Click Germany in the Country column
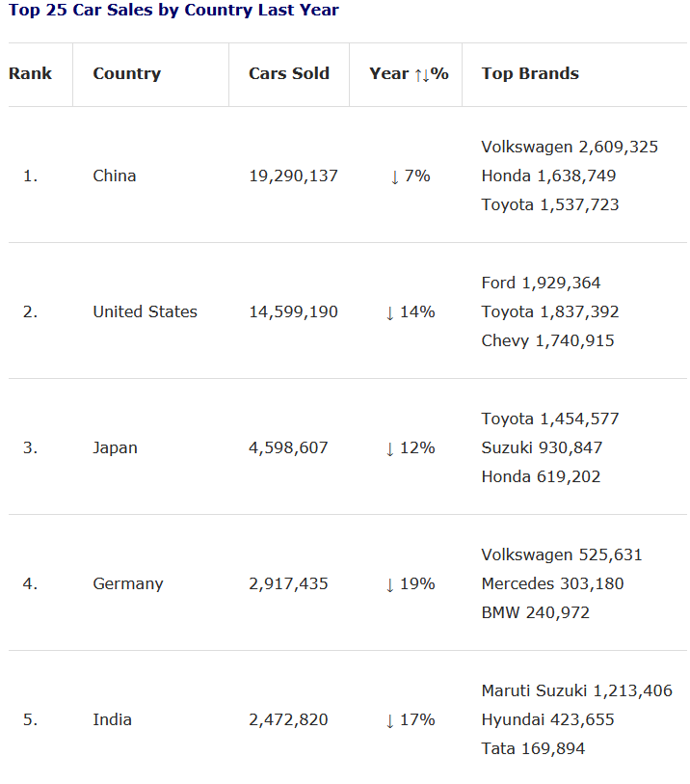Screen dimensions: 690x784 [x=128, y=583]
